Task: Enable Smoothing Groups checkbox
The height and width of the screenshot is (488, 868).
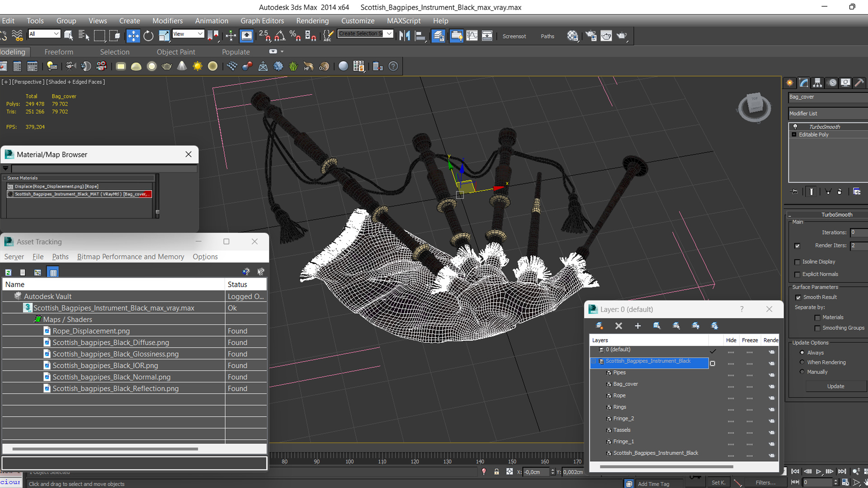Action: tap(817, 328)
